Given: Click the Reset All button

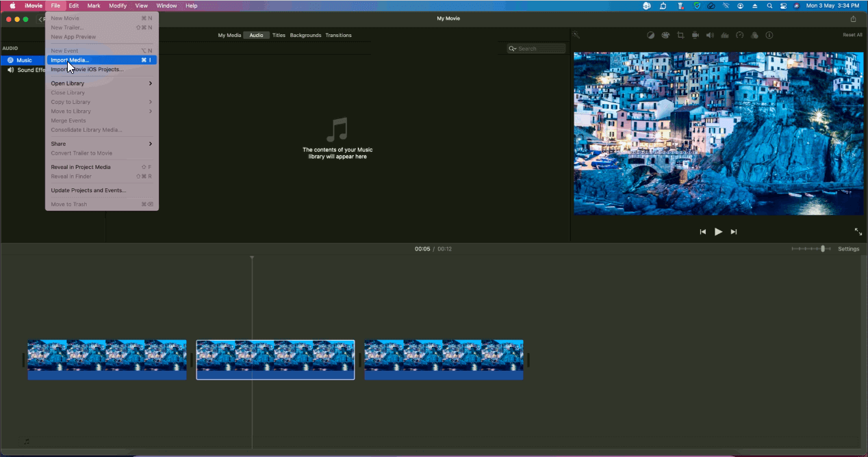Looking at the screenshot, I should [x=852, y=34].
